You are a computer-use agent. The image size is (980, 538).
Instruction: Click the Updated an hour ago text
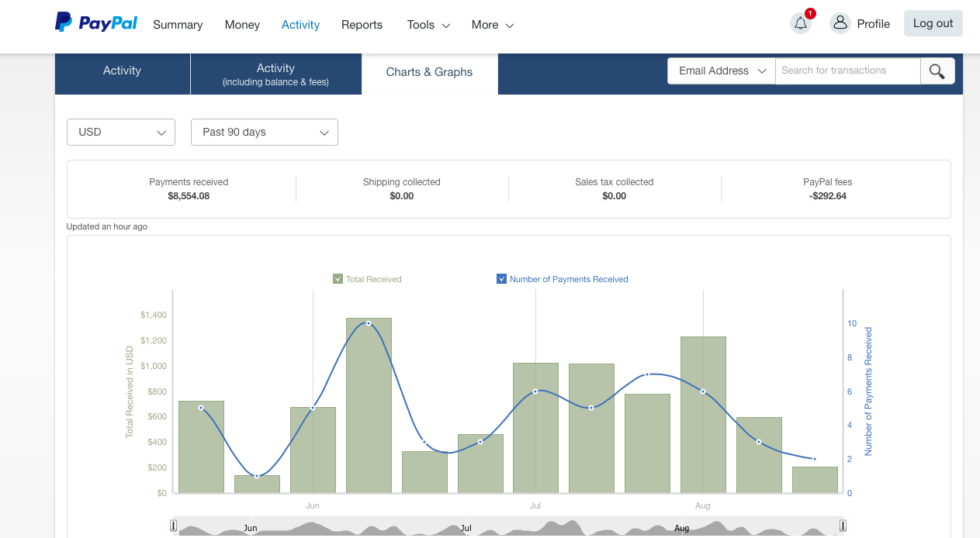pyautogui.click(x=107, y=227)
